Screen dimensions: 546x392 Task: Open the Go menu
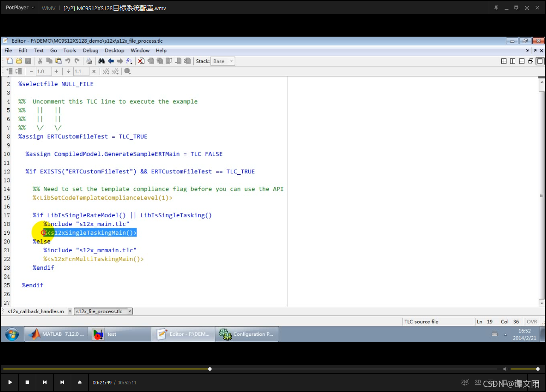click(x=54, y=50)
